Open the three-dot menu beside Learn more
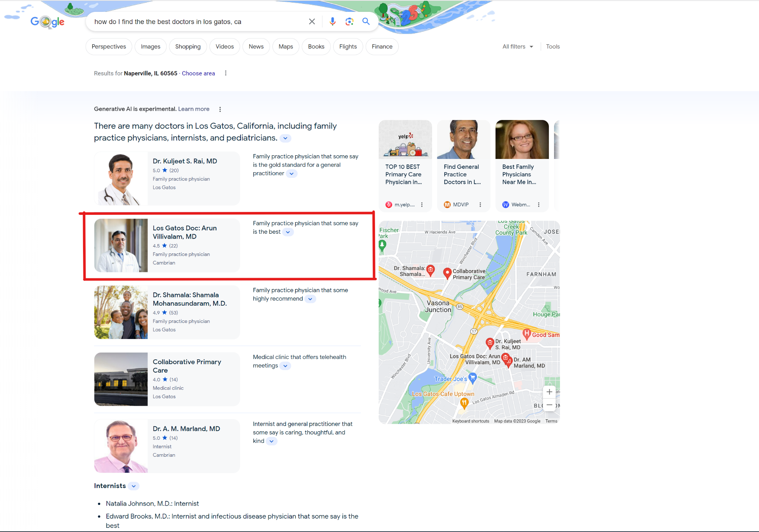Image resolution: width=759 pixels, height=532 pixels. [x=220, y=109]
